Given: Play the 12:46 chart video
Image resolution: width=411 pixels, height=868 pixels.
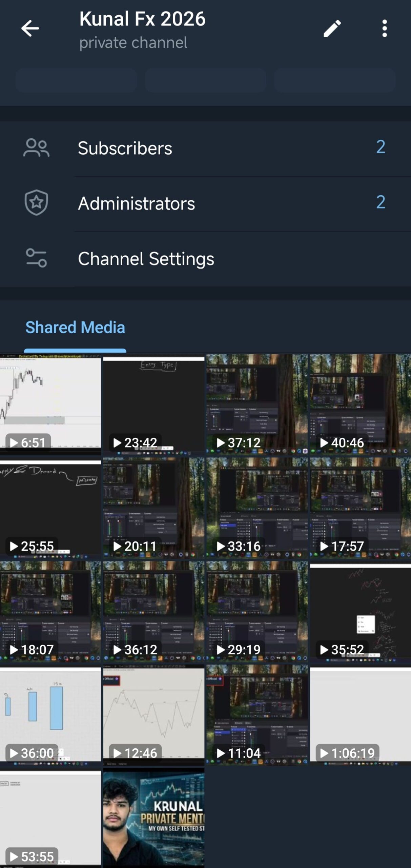Looking at the screenshot, I should click(x=154, y=715).
